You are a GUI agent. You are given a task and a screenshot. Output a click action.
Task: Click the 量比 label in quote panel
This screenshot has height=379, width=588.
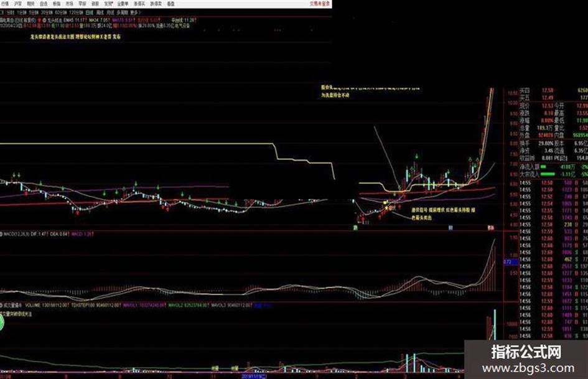(559, 128)
